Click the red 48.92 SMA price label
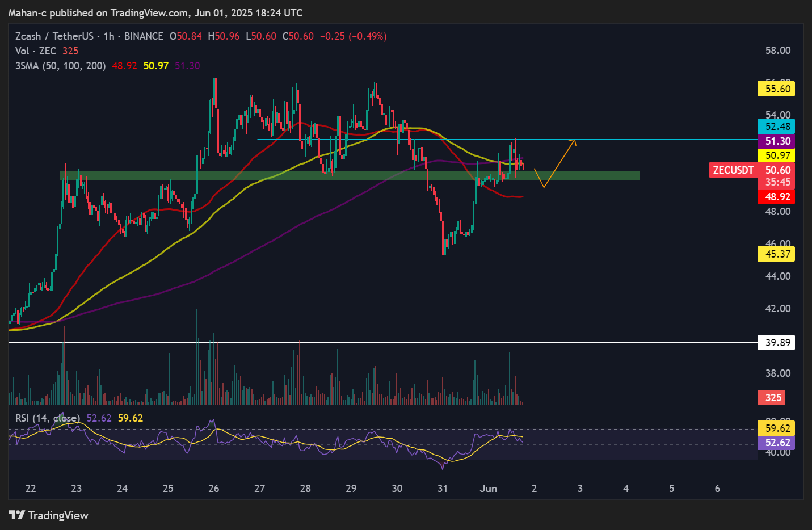 tap(777, 197)
